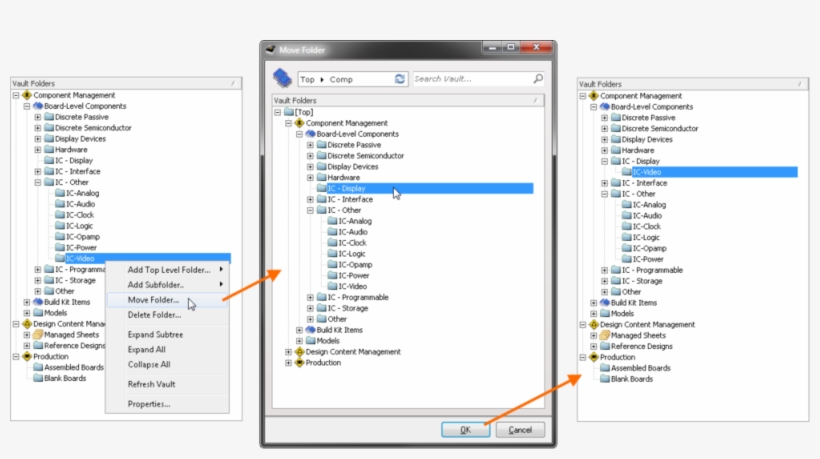
Task: Open Properties... from the context menu
Action: pos(149,404)
